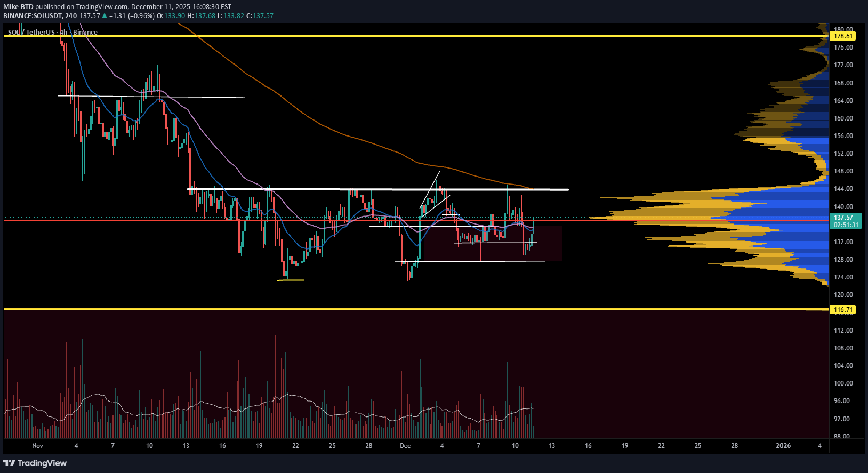The width and height of the screenshot is (868, 473).
Task: Click the Mike-BTD author name
Action: point(19,7)
